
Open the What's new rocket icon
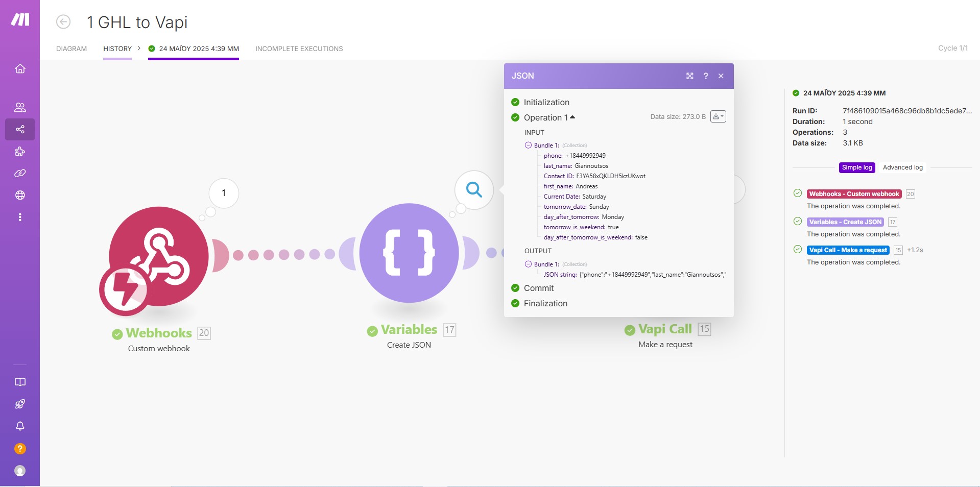click(20, 404)
